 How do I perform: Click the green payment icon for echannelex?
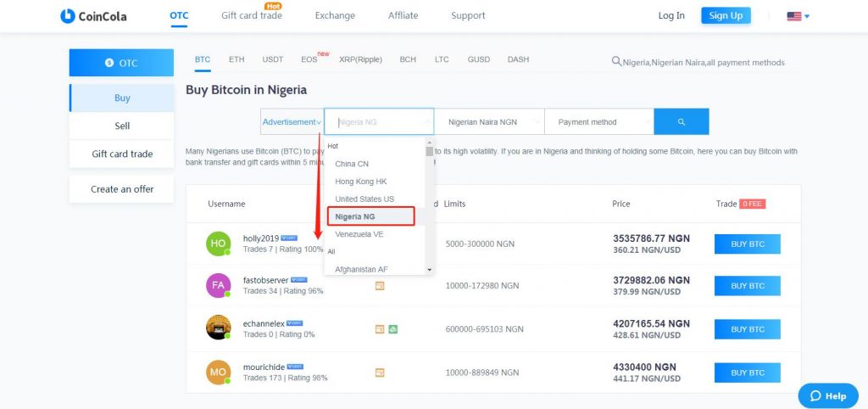[393, 329]
